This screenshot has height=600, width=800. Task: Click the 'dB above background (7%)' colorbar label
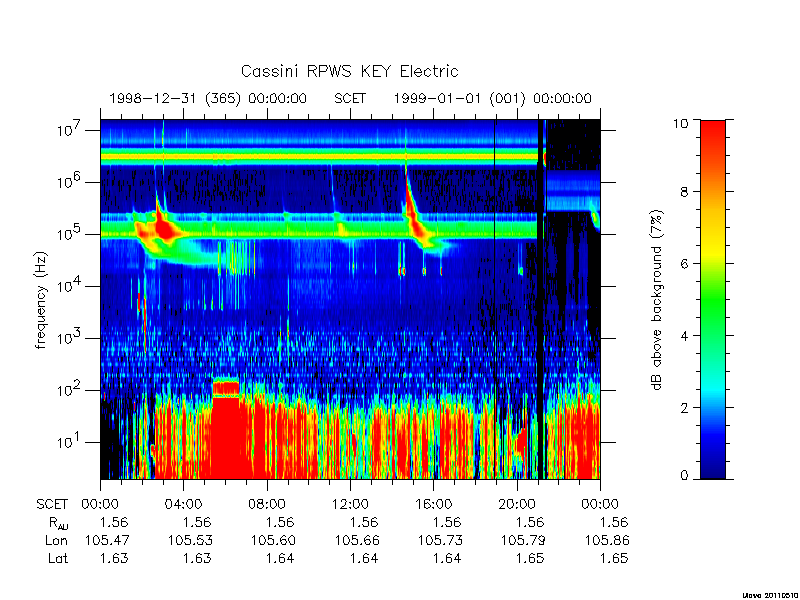[x=657, y=300]
